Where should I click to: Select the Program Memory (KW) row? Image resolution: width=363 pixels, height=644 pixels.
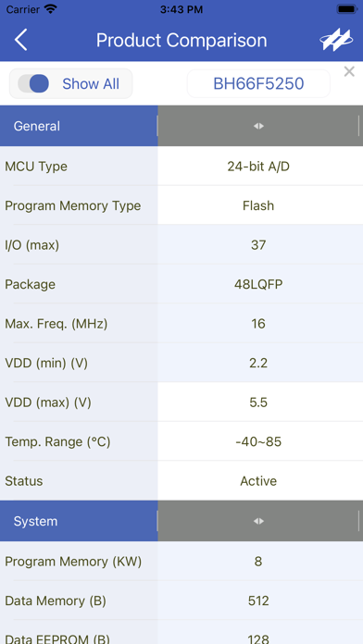(181, 562)
